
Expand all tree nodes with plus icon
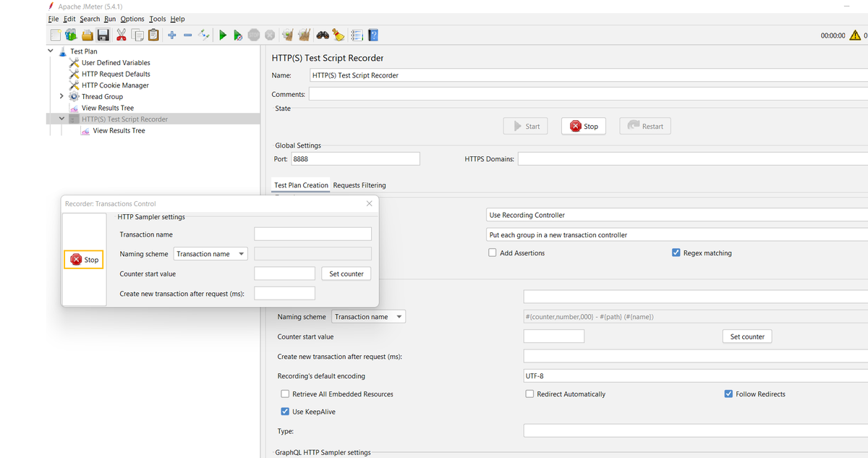click(172, 35)
